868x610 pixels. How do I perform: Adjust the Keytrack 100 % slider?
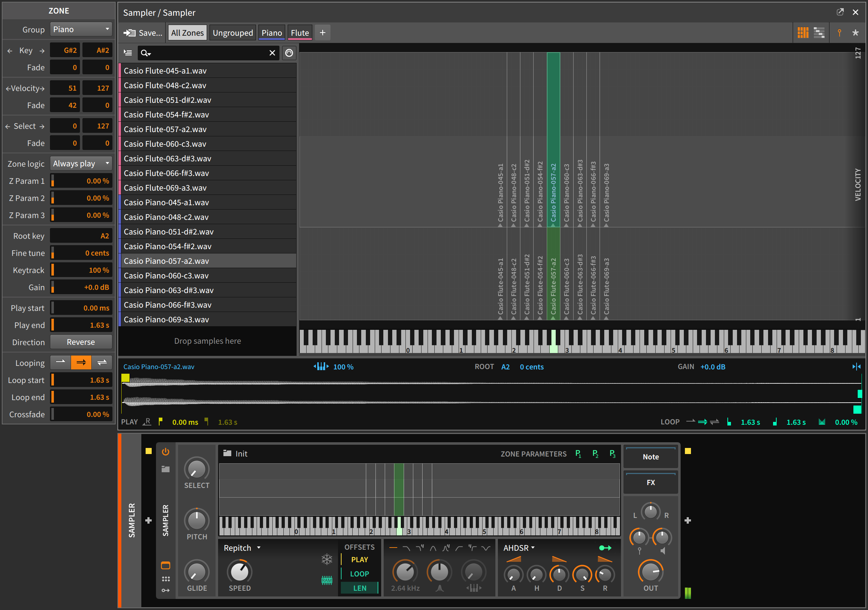(81, 270)
